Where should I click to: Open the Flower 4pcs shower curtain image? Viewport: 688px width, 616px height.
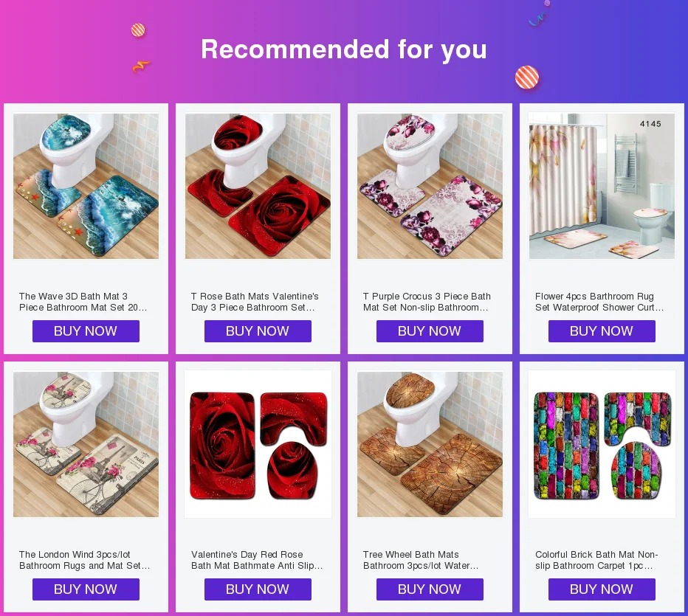[x=602, y=186]
